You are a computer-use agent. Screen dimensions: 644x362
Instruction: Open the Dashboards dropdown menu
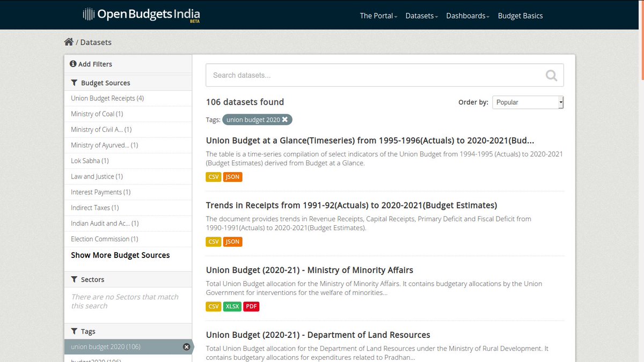(468, 16)
